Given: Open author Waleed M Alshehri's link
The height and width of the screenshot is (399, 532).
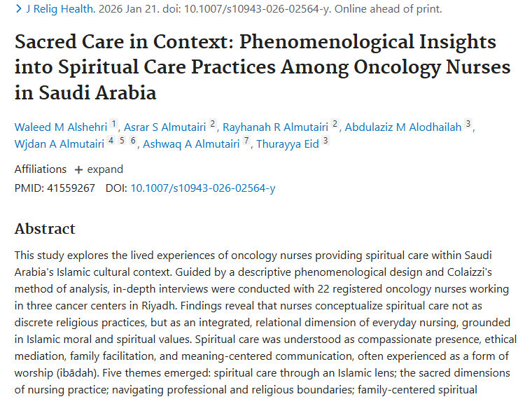Looking at the screenshot, I should (61, 127).
